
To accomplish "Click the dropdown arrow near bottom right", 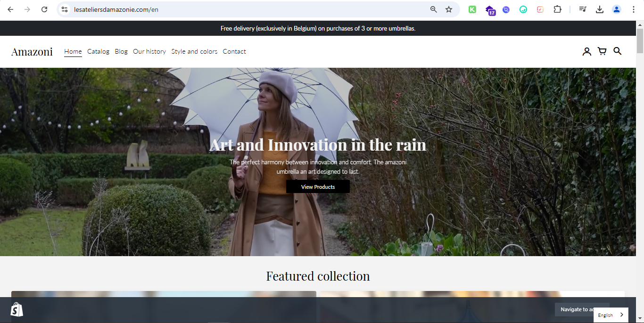I will coord(639,319).
